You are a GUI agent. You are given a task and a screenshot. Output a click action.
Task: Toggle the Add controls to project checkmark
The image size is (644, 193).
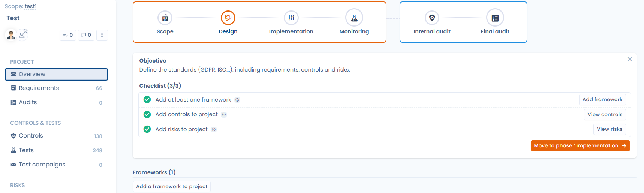click(x=147, y=114)
